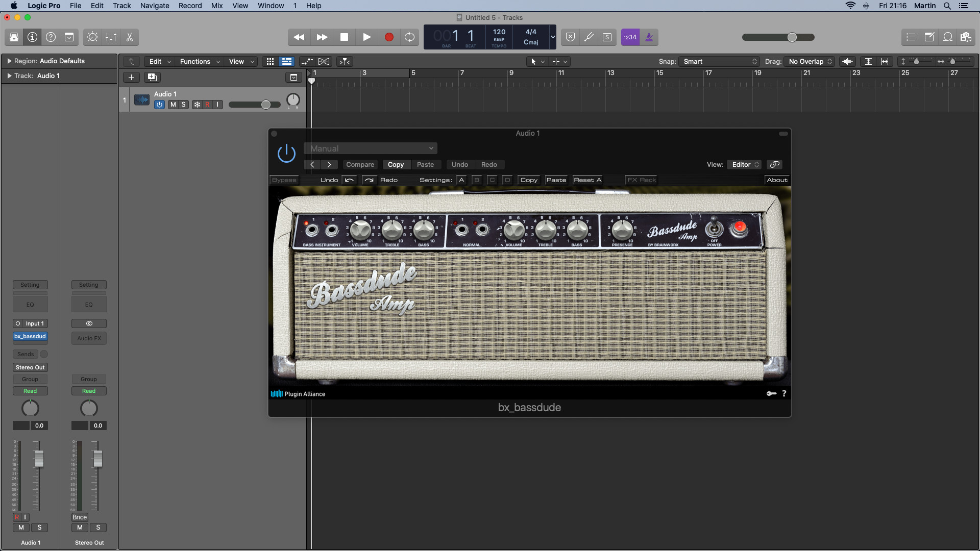Image resolution: width=980 pixels, height=551 pixels.
Task: Open the Track menu
Action: (x=122, y=6)
